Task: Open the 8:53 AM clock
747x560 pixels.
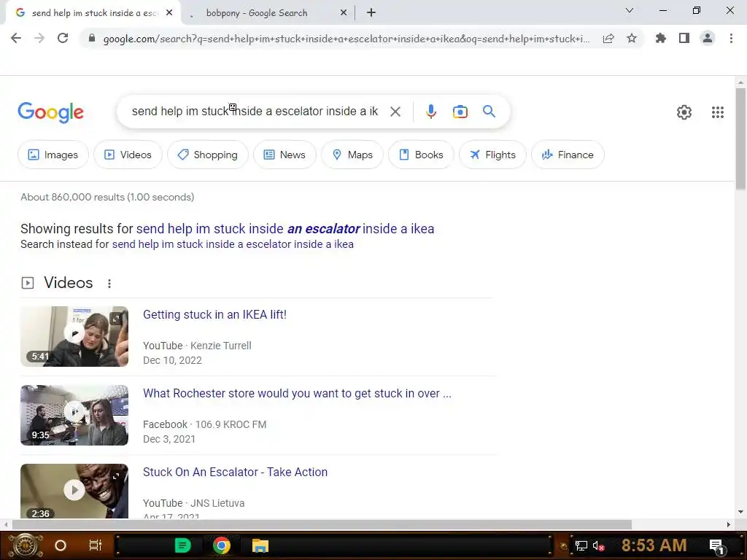Action: 654,545
